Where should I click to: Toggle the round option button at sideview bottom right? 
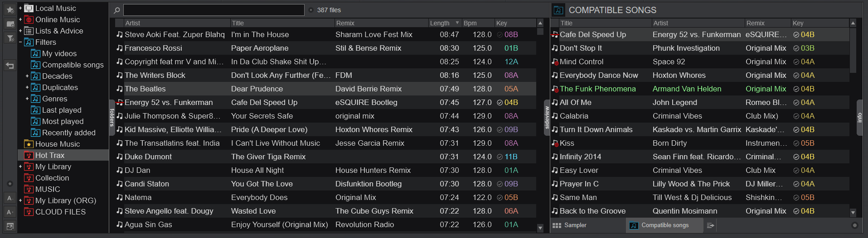(855, 225)
